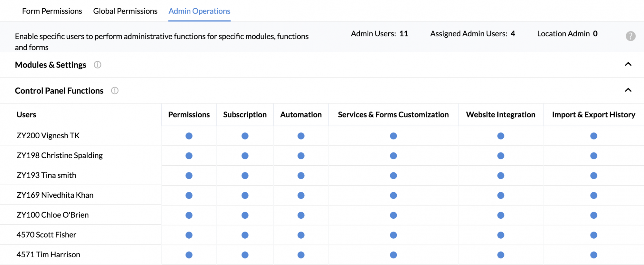
Task: Toggle Automation for 4570 Scott Fisher
Action: pyautogui.click(x=301, y=235)
